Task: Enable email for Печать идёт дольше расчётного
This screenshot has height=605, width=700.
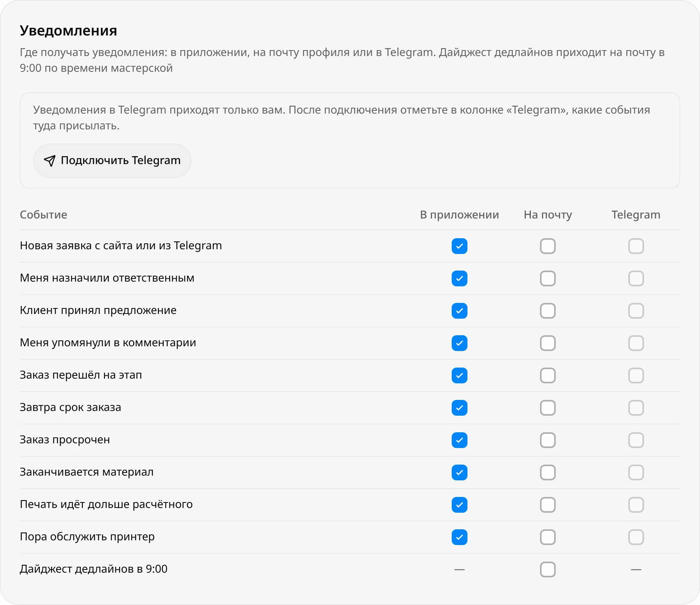Action: [548, 505]
